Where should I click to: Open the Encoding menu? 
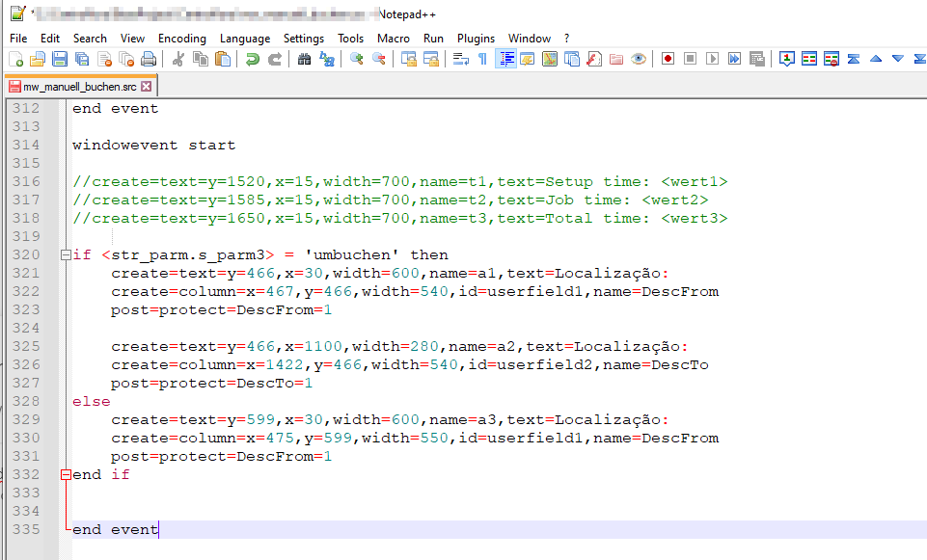pos(182,39)
